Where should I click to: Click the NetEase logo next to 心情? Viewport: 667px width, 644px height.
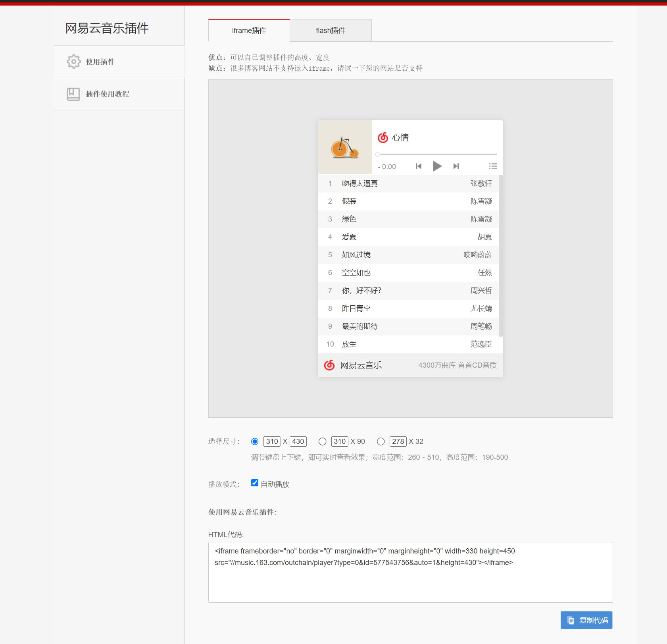pos(383,137)
